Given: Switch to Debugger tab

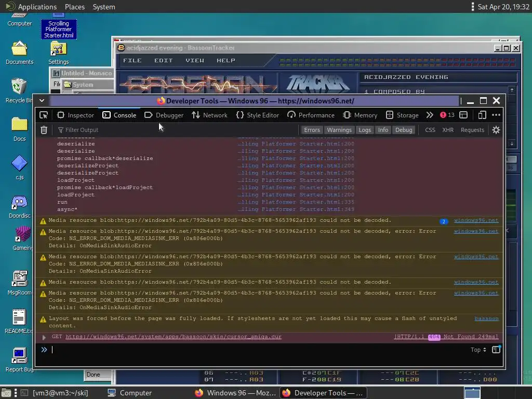Looking at the screenshot, I should tap(164, 115).
